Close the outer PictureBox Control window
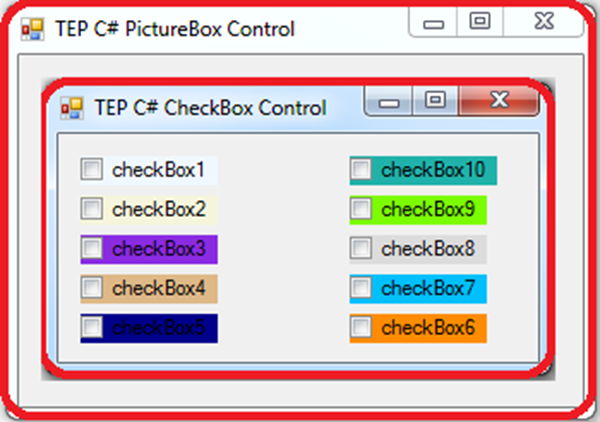Viewport: 600px width, 422px height. coord(543,22)
